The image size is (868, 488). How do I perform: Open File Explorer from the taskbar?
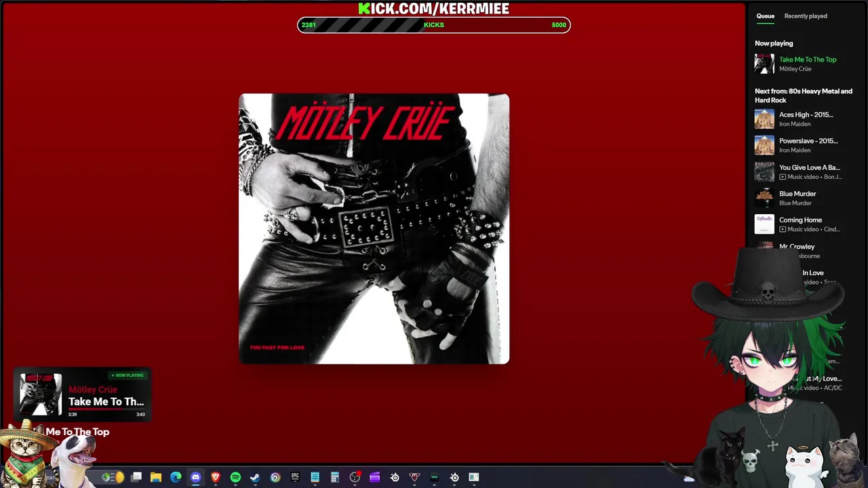tap(156, 477)
